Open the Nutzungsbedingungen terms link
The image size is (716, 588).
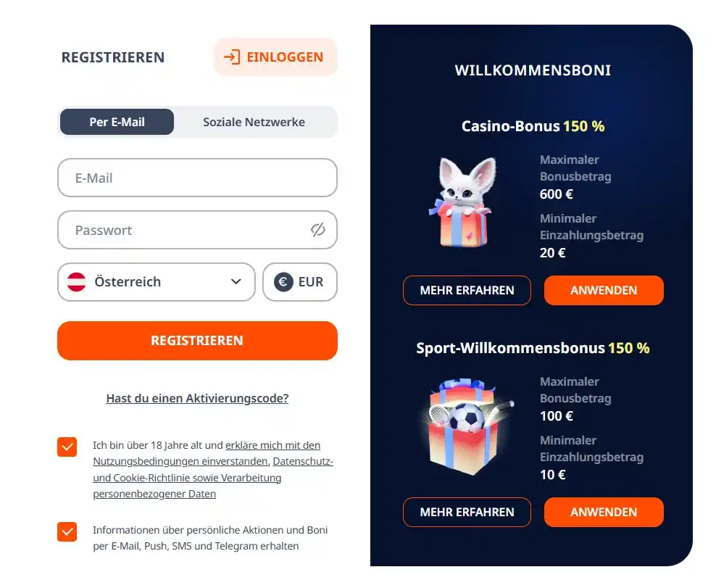click(x=181, y=461)
